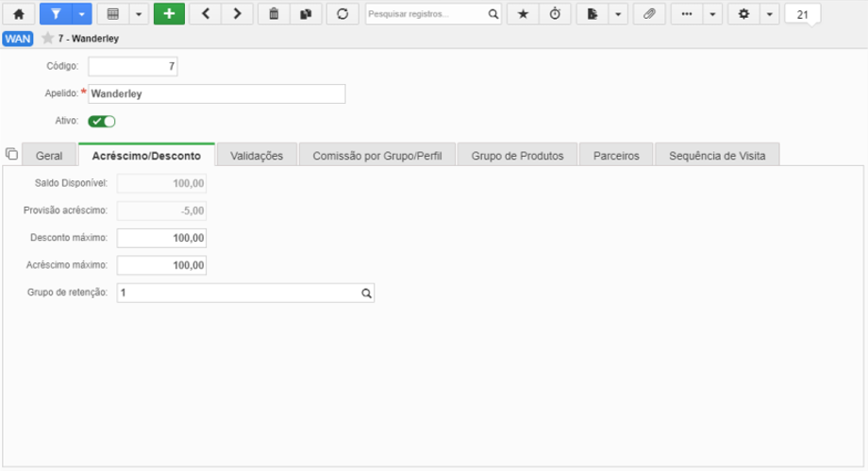Click the Saldo Disponível field
This screenshot has height=471, width=868.
[161, 183]
